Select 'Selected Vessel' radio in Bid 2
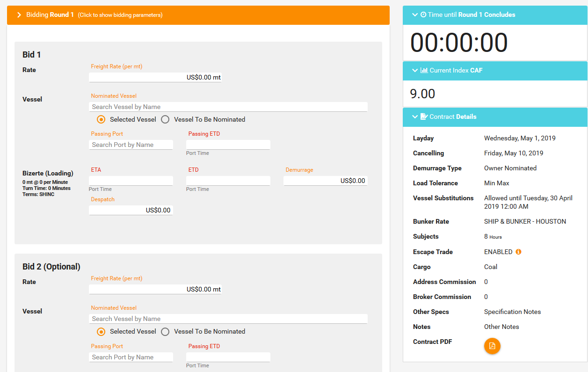 [101, 332]
